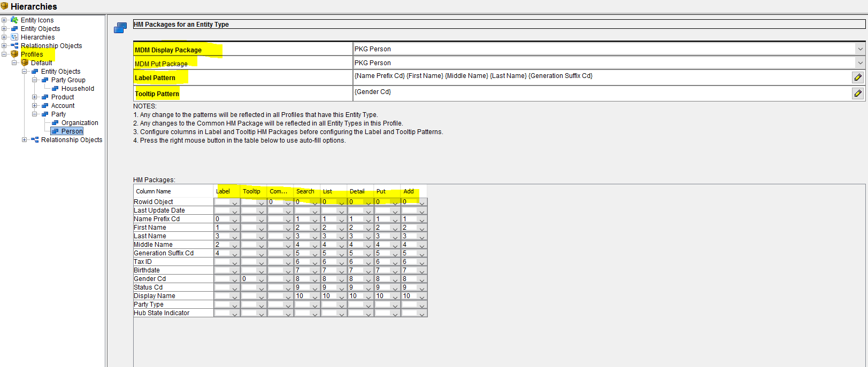
Task: Click the HM Packages panel header icon
Action: click(120, 28)
